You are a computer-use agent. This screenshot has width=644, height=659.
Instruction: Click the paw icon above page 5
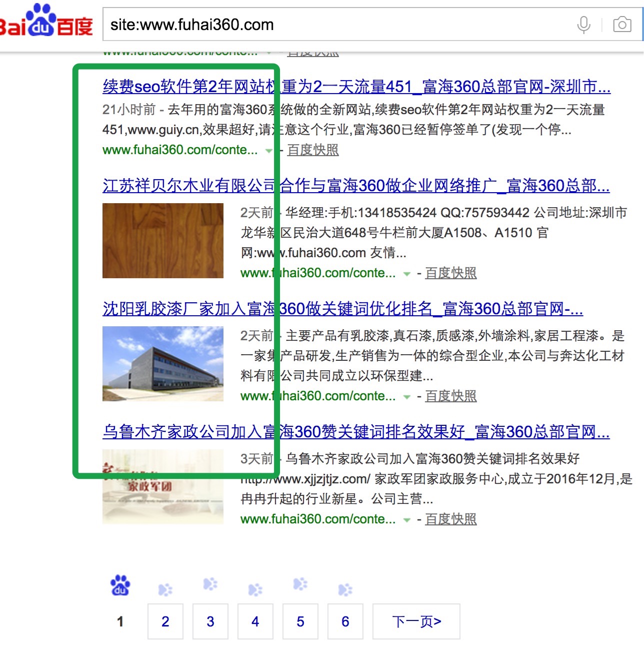[x=300, y=584]
